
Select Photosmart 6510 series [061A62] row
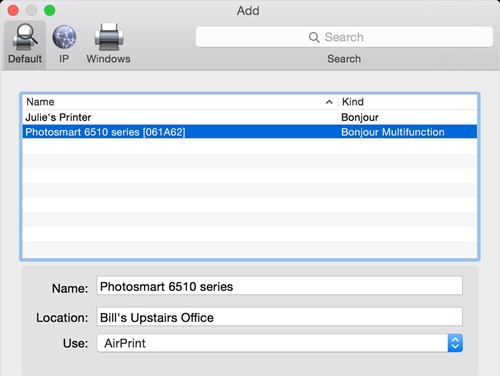(x=250, y=132)
